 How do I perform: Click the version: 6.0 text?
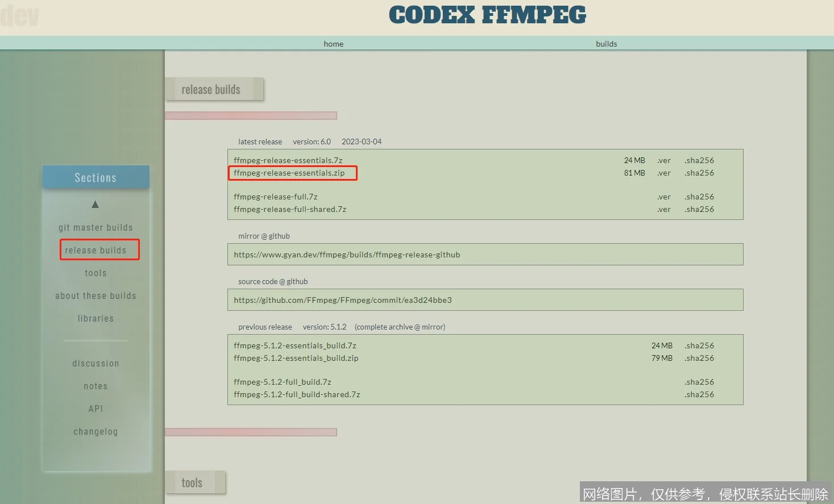point(312,141)
